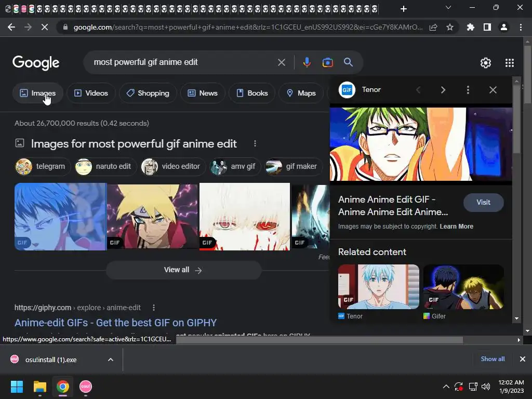Viewport: 532px width, 399px height.
Task: Select the gif maker suggestion chip
Action: point(294,167)
